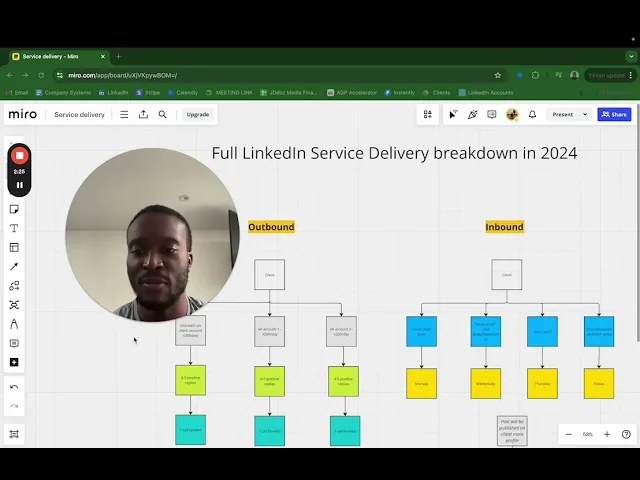The height and width of the screenshot is (480, 640).
Task: Select the Mind map tool
Action: (x=14, y=305)
